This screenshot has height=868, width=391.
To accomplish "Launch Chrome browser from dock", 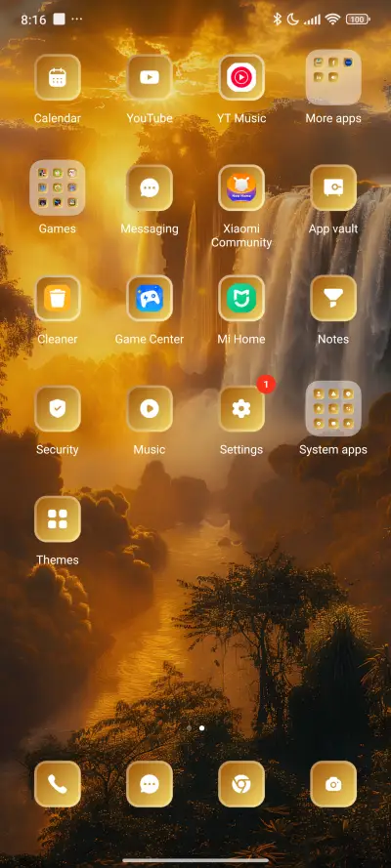I will tap(240, 784).
